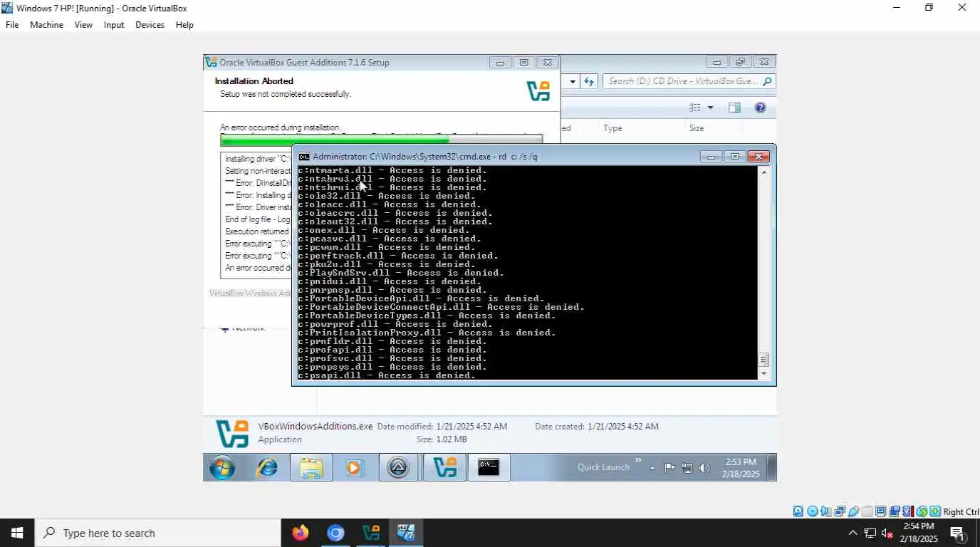The width and height of the screenshot is (980, 547).
Task: Click guest clock showing 2:53 PM
Action: 740,468
